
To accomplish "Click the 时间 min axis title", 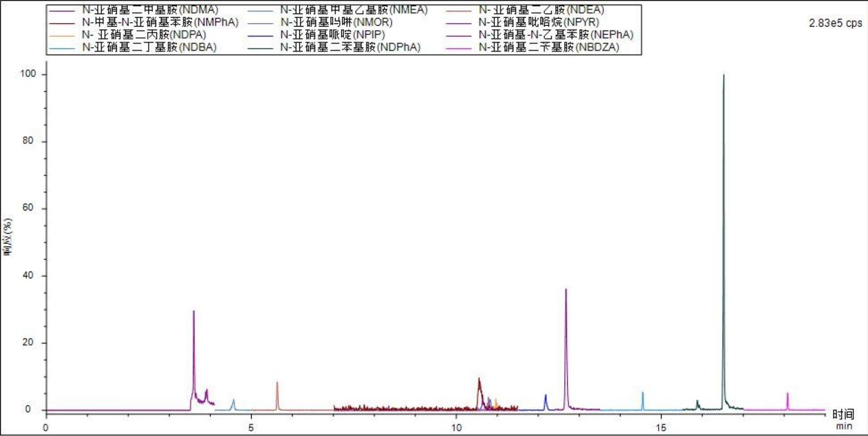I will coord(843,420).
